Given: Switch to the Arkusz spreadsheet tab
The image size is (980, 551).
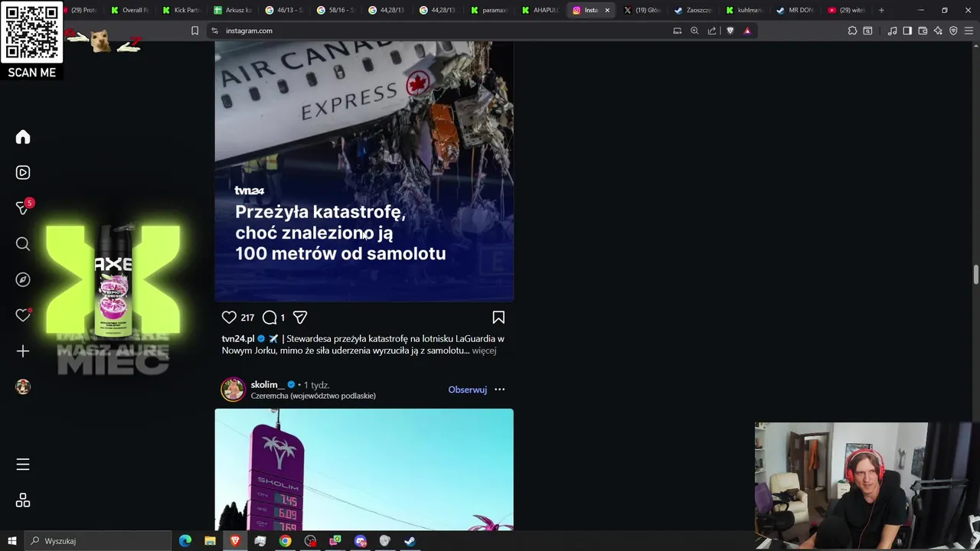Looking at the screenshot, I should pyautogui.click(x=234, y=10).
